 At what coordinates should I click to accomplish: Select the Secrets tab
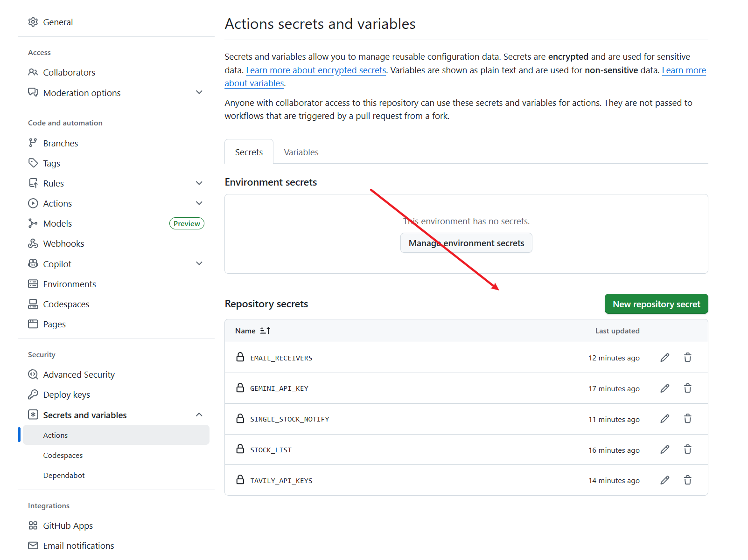(249, 152)
